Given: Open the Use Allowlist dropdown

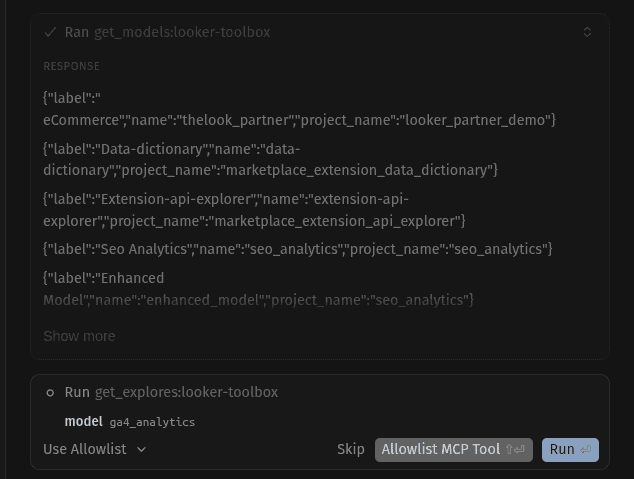Looking at the screenshot, I should 95,449.
